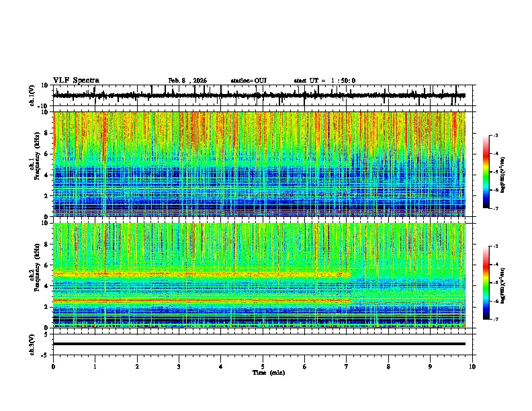The height and width of the screenshot is (411, 532).
Task: Click the ch.1 spectrogram color scale bar
Action: (x=486, y=172)
